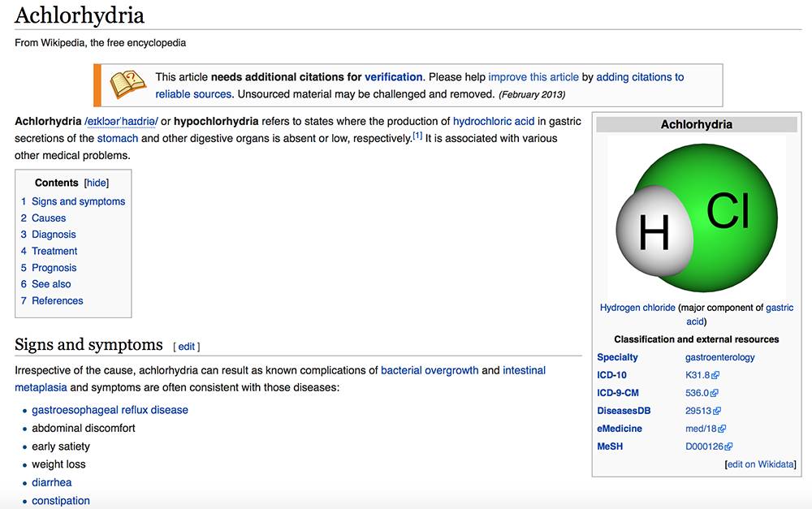Open citation footnote [1]

pyautogui.click(x=417, y=136)
